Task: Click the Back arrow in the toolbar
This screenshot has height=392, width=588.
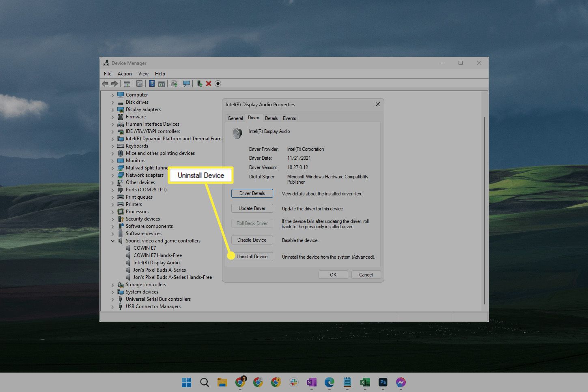Action: point(105,84)
